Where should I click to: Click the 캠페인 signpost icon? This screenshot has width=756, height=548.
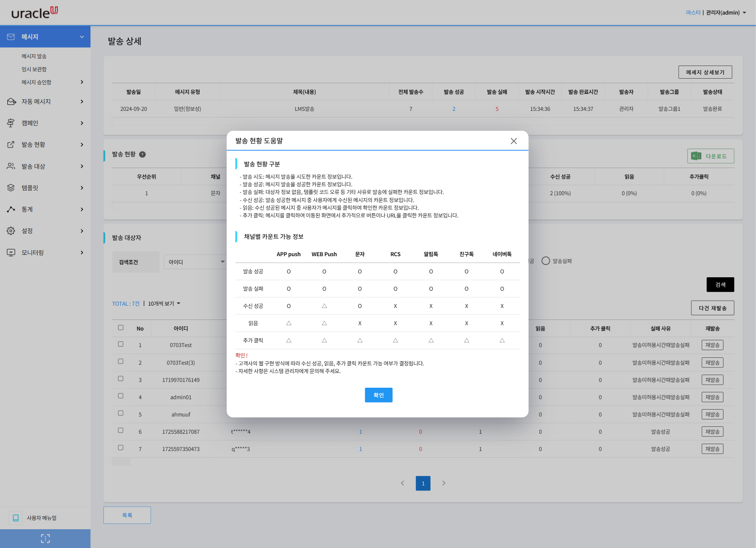click(11, 123)
